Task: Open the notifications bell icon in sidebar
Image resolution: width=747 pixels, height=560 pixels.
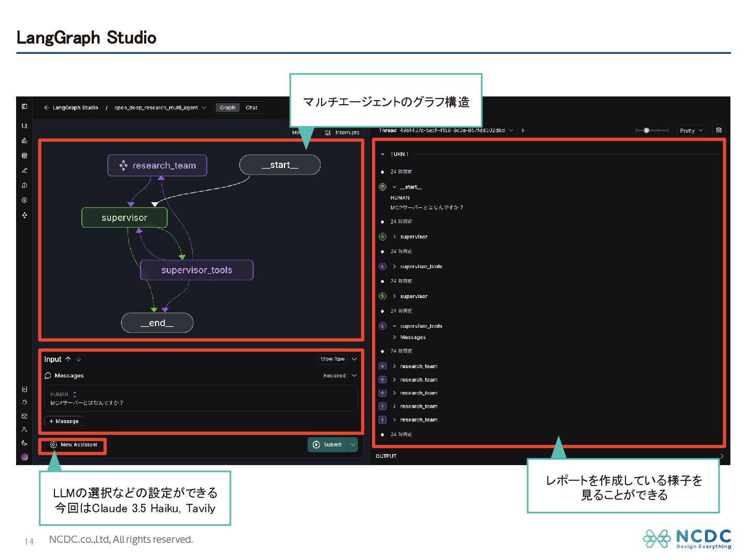Action: coord(24,402)
